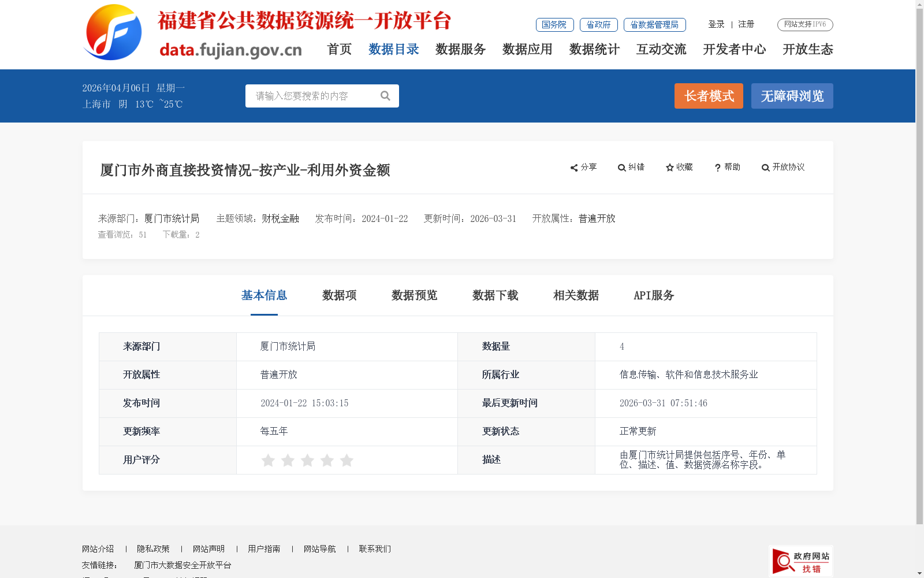The image size is (924, 578).
Task: Switch to the 数据下载 tab
Action: coord(495,295)
